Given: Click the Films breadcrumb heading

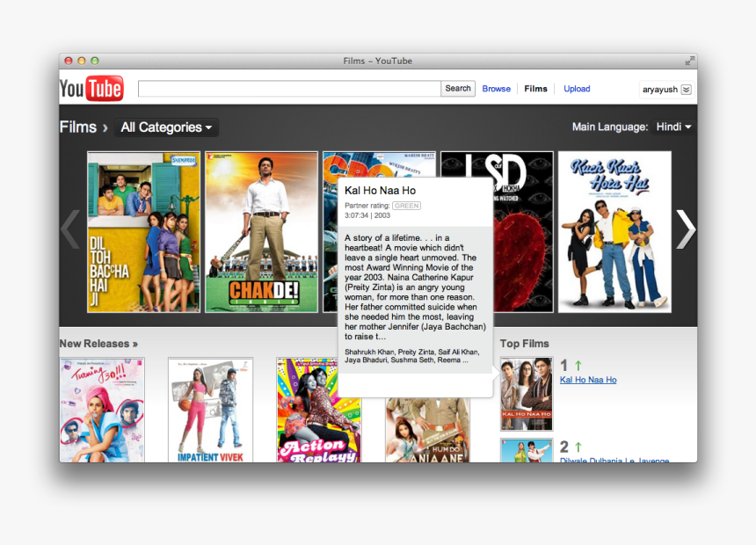Looking at the screenshot, I should 78,127.
